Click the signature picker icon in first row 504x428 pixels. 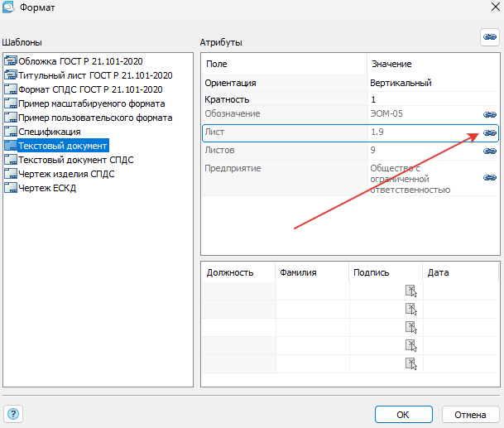point(410,291)
